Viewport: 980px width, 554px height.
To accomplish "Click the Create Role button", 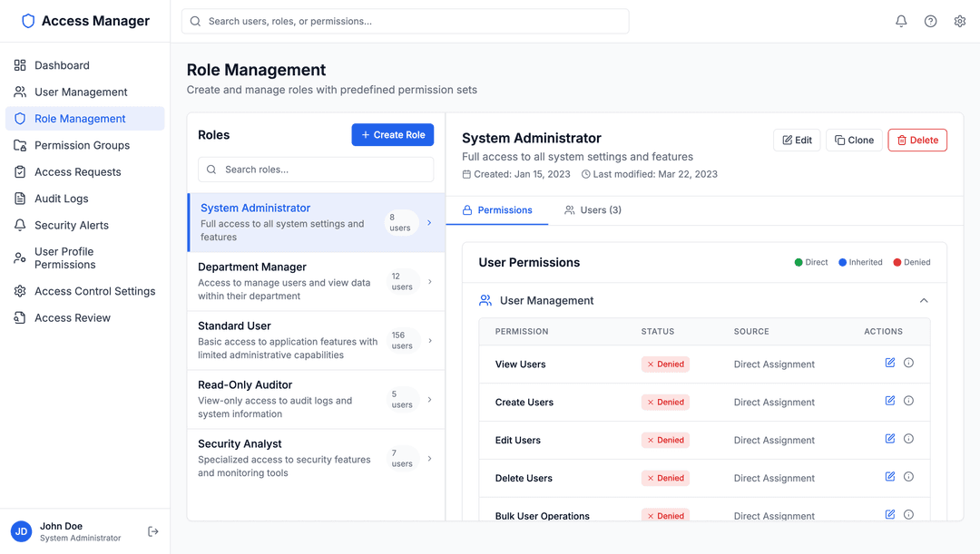I will point(393,134).
